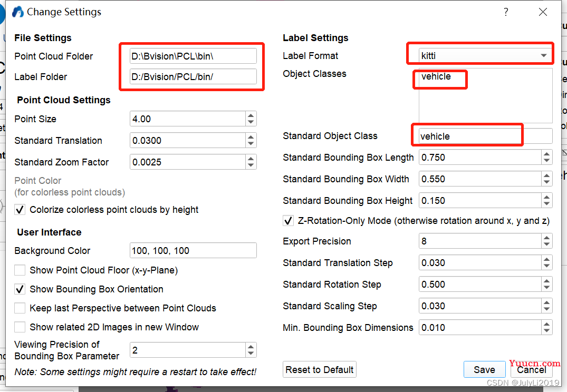
Task: Increase Export Precision value
Action: pos(547,238)
